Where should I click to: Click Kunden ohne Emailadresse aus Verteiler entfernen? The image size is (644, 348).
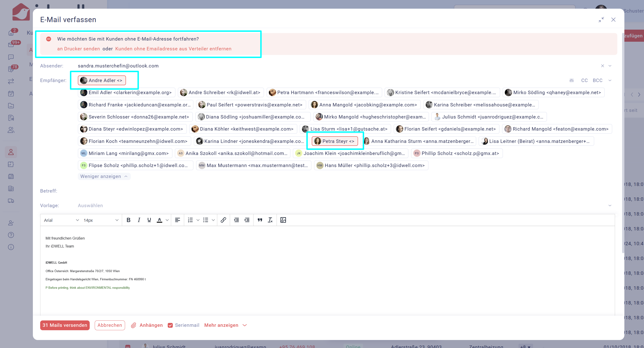[173, 49]
